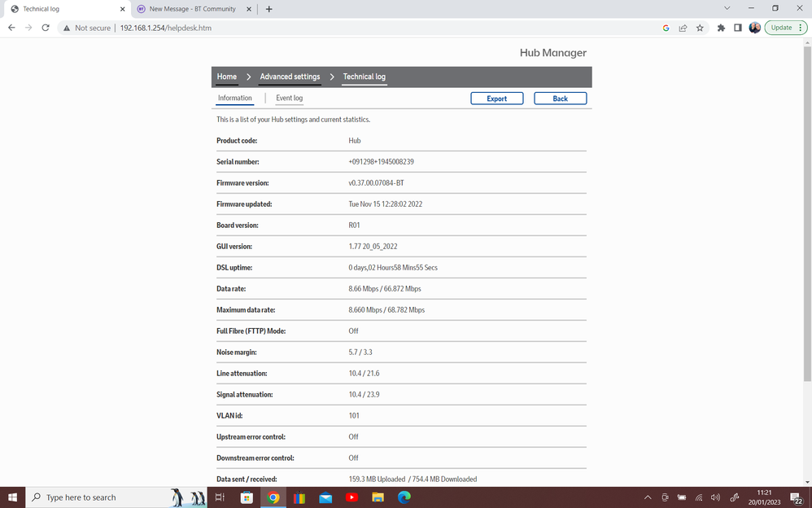
Task: Click the Update button in Chrome
Action: pyautogui.click(x=781, y=28)
